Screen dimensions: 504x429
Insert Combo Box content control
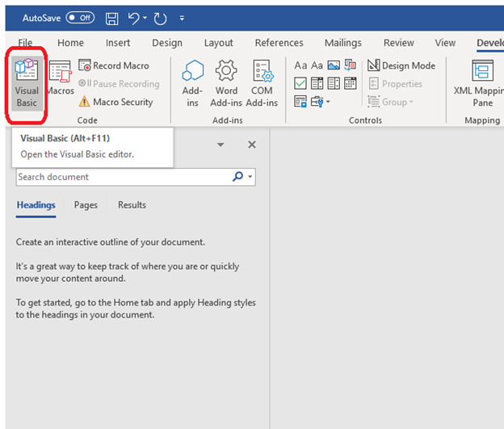317,83
